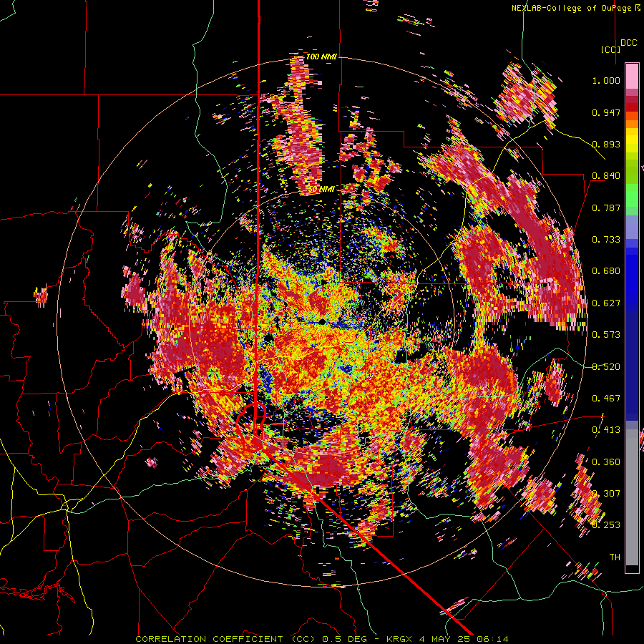Select the 0.573 legend value
Viewport: 644px width, 644px height.
[606, 335]
